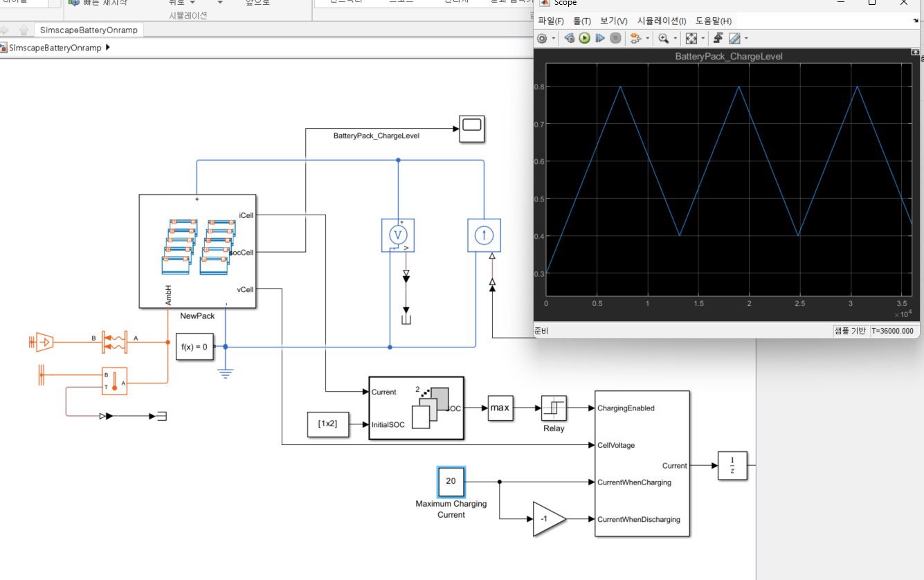
Task: Select the Maximum Charging Current constant block
Action: 451,481
